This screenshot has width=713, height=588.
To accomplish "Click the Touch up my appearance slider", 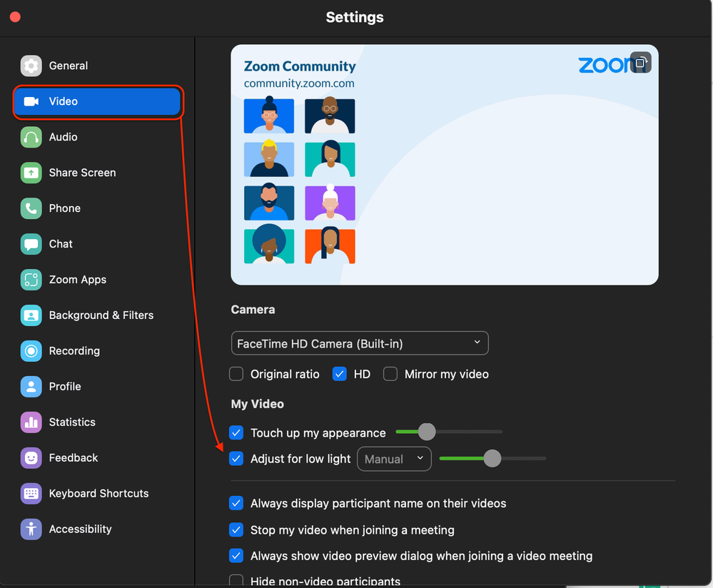I will pos(427,432).
